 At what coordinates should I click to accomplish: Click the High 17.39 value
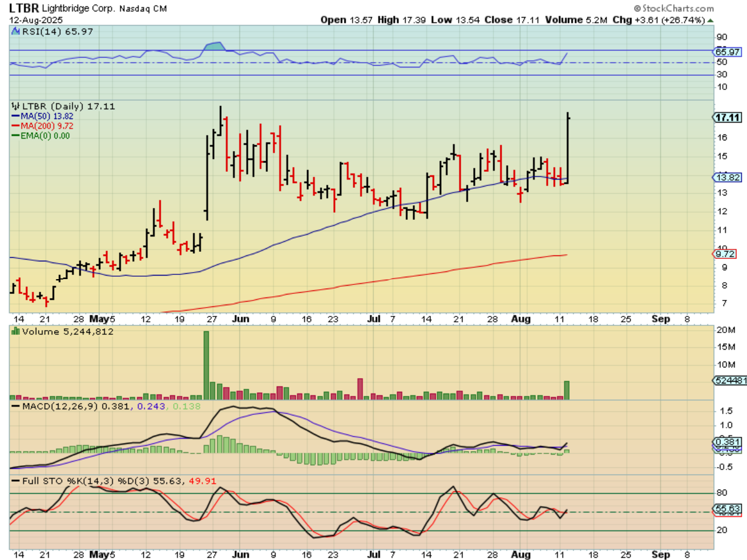(402, 20)
